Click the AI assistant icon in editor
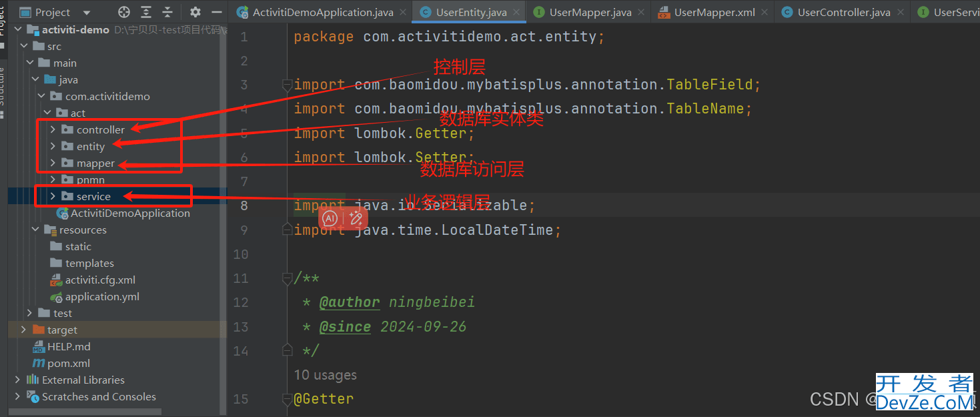 pyautogui.click(x=330, y=218)
